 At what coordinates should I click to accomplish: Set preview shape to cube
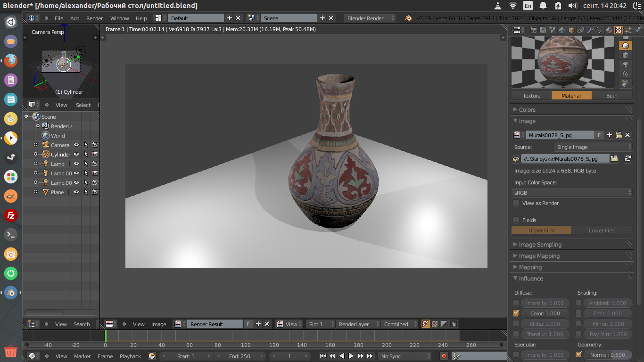tap(626, 55)
